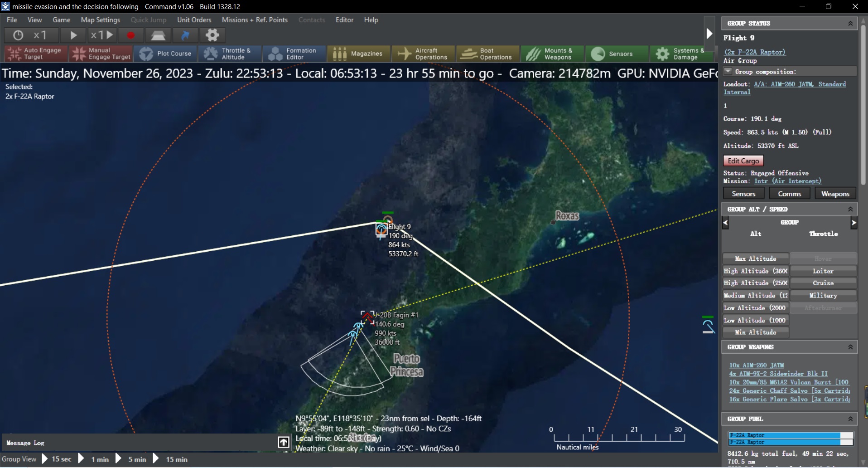
Task: Open the Intr (Air Intercept) mission link
Action: 788,181
